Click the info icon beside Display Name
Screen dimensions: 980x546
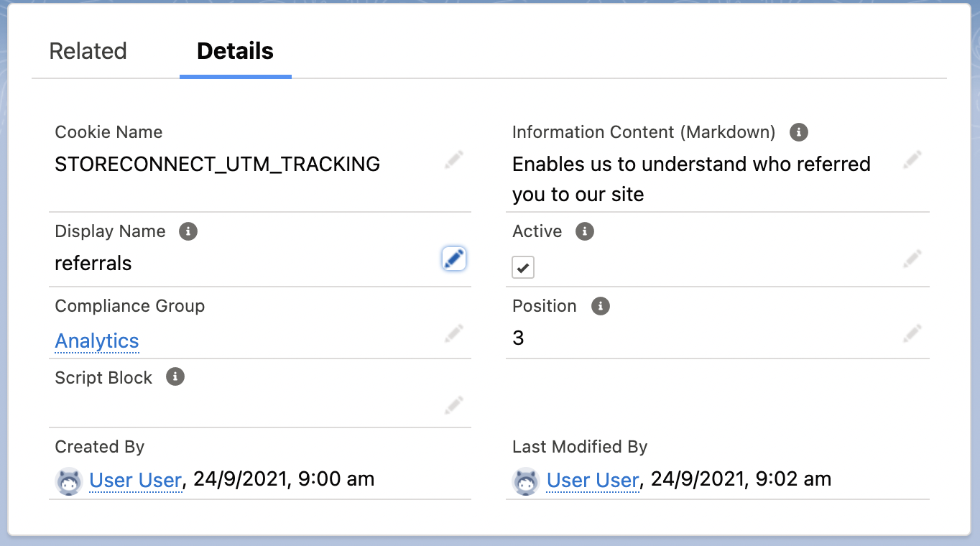pyautogui.click(x=188, y=231)
